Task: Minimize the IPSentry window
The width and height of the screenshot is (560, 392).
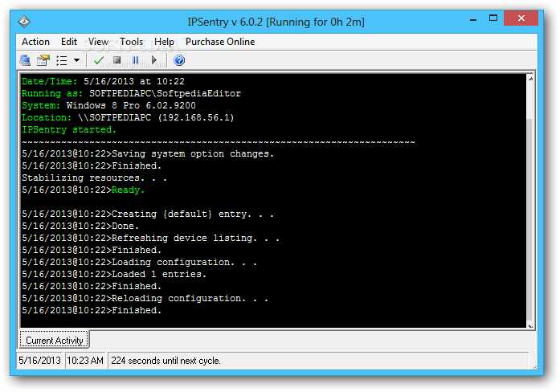Action: click(473, 19)
